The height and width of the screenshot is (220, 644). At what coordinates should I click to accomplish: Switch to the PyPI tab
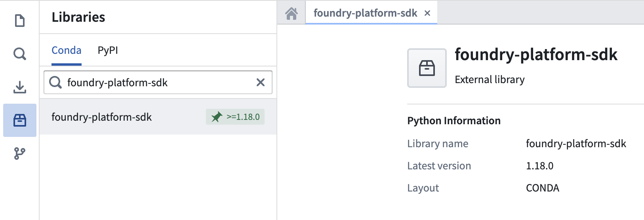point(108,50)
